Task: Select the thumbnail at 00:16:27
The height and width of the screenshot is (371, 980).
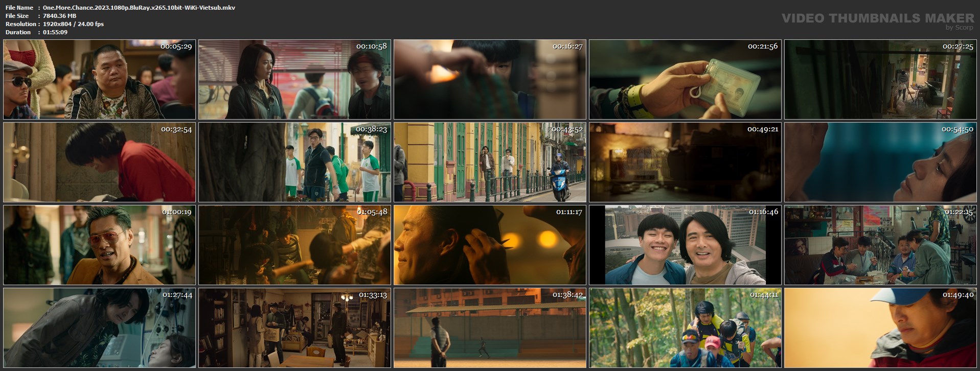Action: pyautogui.click(x=490, y=79)
